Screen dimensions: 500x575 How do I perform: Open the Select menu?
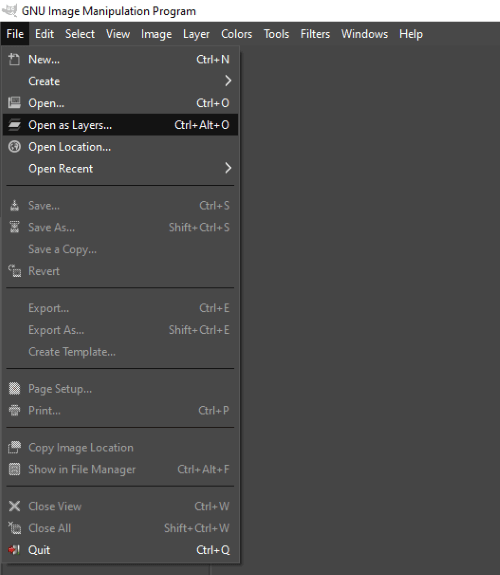80,34
